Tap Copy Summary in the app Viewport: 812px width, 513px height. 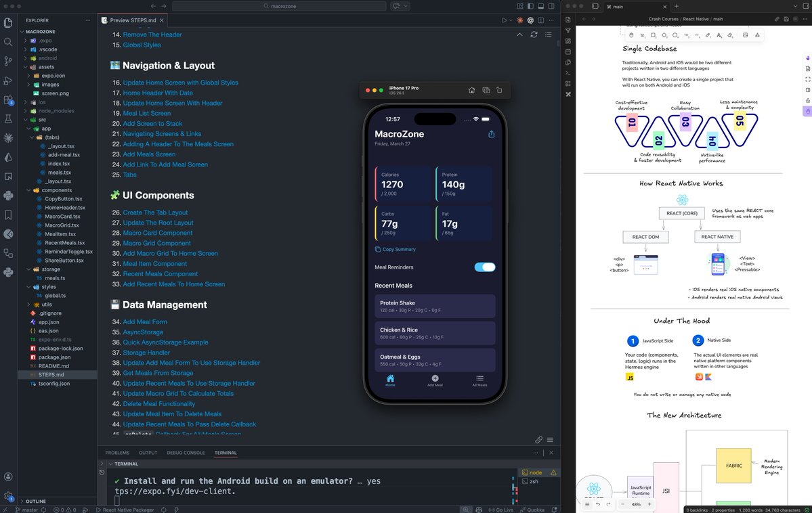point(395,249)
